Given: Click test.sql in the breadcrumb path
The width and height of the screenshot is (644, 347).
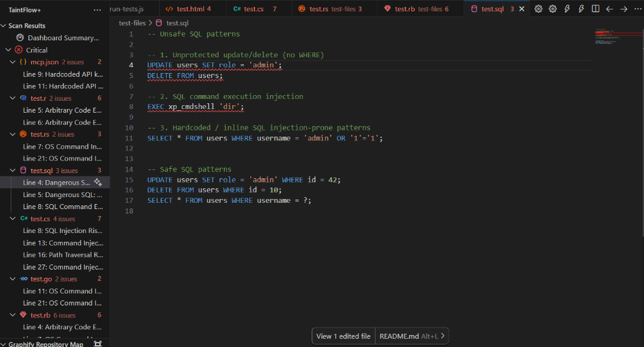Looking at the screenshot, I should click(177, 23).
